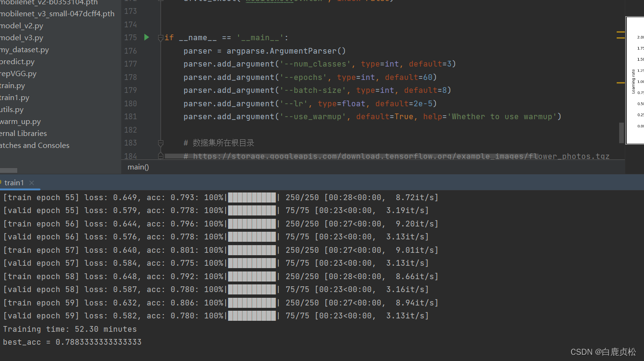This screenshot has height=361, width=644.
Task: Click the green run arrow at line 175
Action: tap(147, 37)
